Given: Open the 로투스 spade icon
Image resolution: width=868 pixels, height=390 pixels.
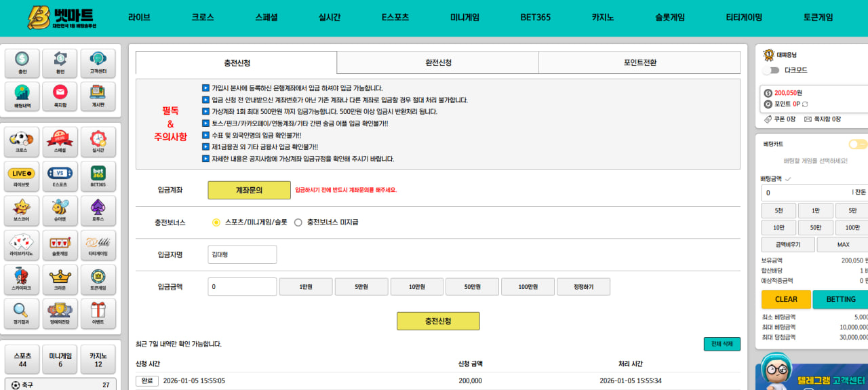Looking at the screenshot, I should (x=98, y=211).
